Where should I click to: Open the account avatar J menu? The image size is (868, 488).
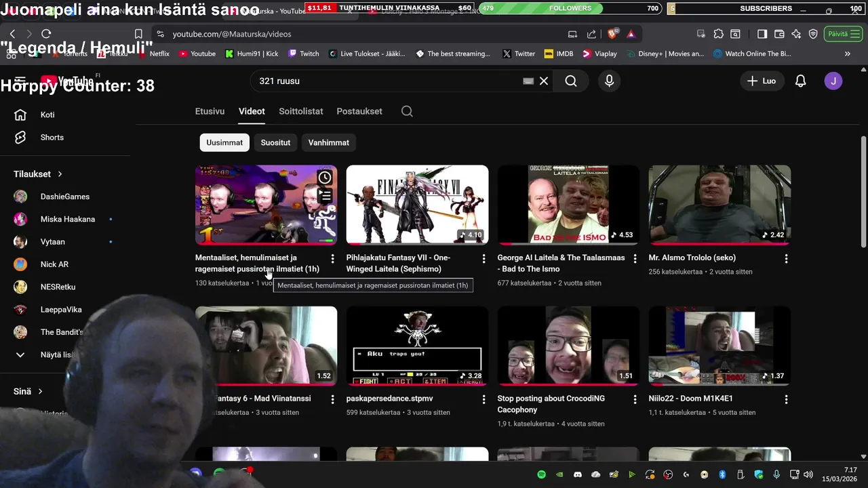(x=833, y=81)
